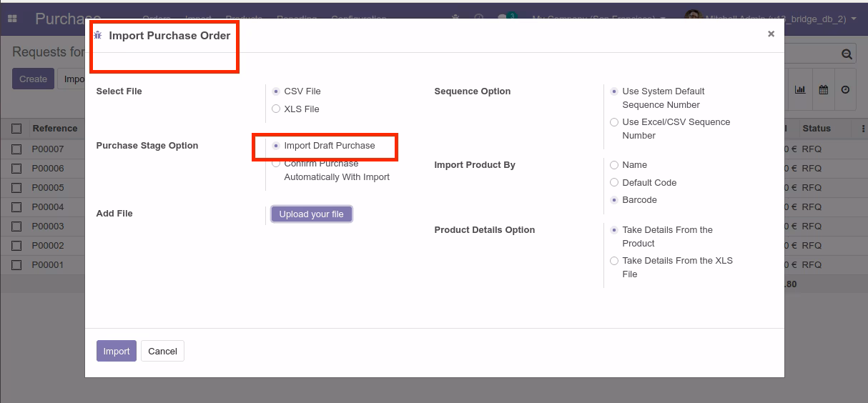Open order reference P00003
The height and width of the screenshot is (403, 868).
(48, 227)
